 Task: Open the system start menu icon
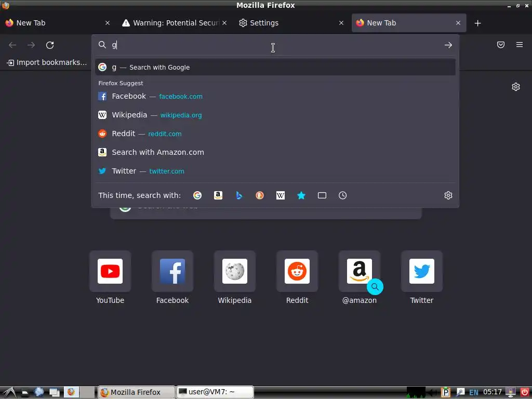click(x=8, y=392)
